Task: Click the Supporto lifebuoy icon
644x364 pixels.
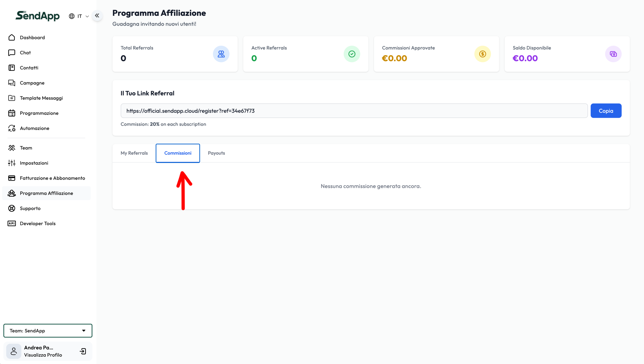Action: tap(12, 208)
